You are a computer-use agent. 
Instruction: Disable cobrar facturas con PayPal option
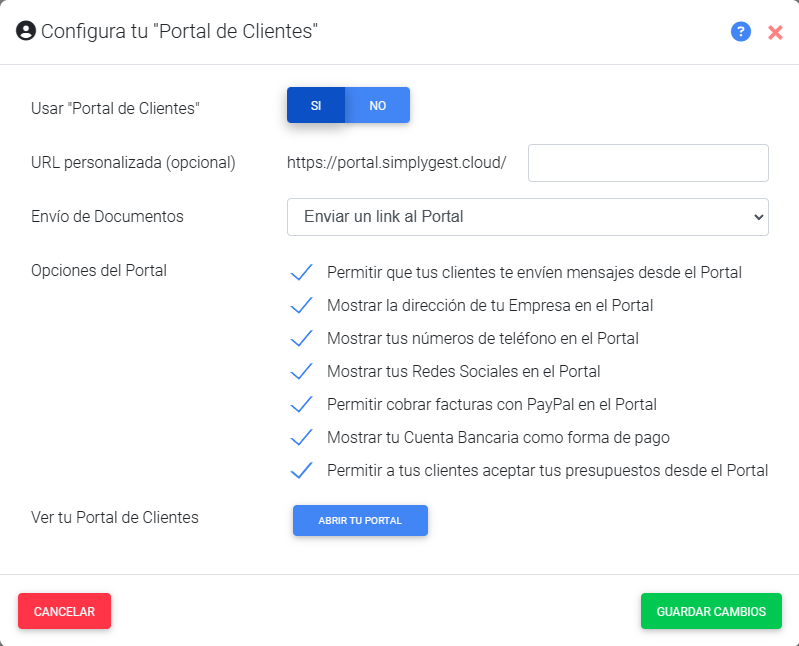click(x=301, y=405)
